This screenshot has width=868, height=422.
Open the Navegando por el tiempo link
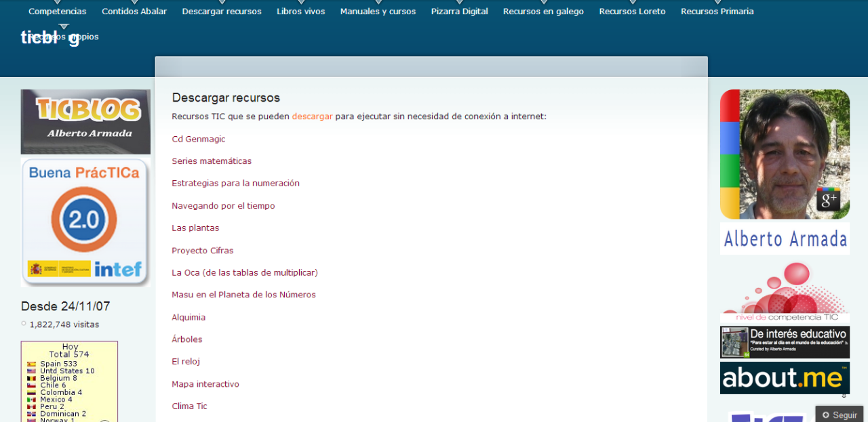223,206
